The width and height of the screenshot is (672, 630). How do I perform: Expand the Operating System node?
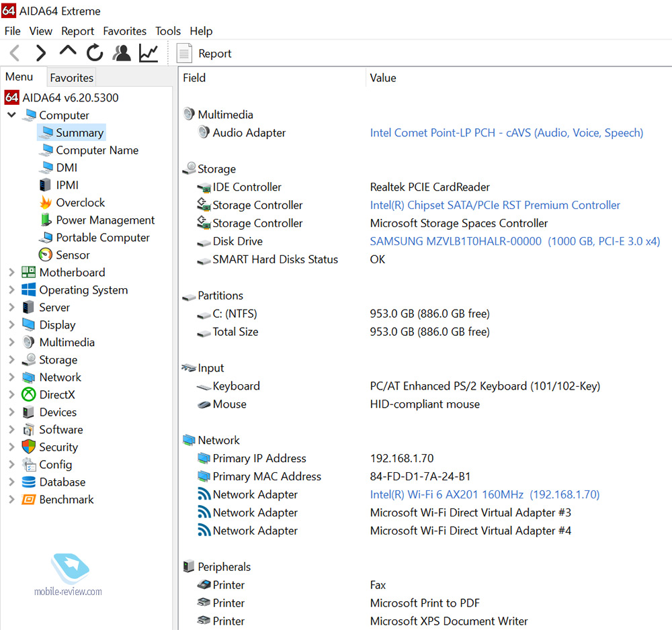pos(11,290)
